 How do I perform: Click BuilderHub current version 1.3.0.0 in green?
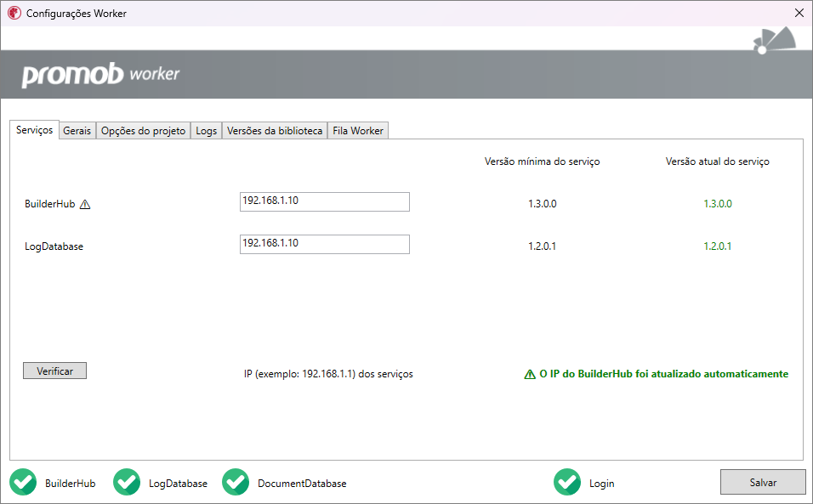[718, 204]
